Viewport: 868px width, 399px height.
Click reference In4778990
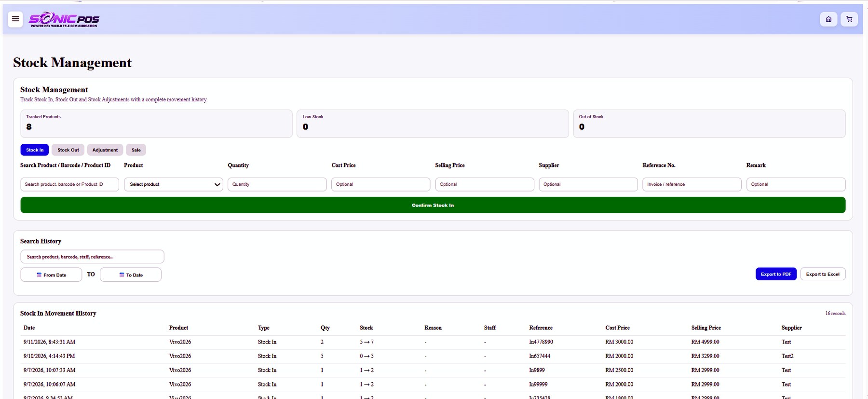541,342
